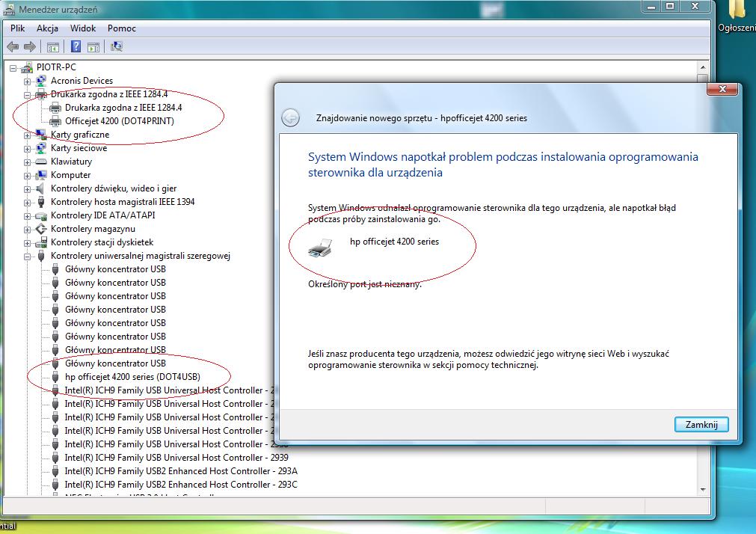
Task: Collapse the PIOTR-PC root node
Action: pyautogui.click(x=13, y=68)
